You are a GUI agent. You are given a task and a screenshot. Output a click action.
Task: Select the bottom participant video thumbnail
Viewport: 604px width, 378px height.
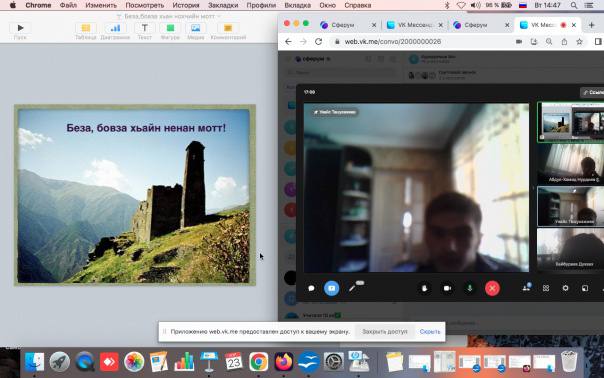571,249
